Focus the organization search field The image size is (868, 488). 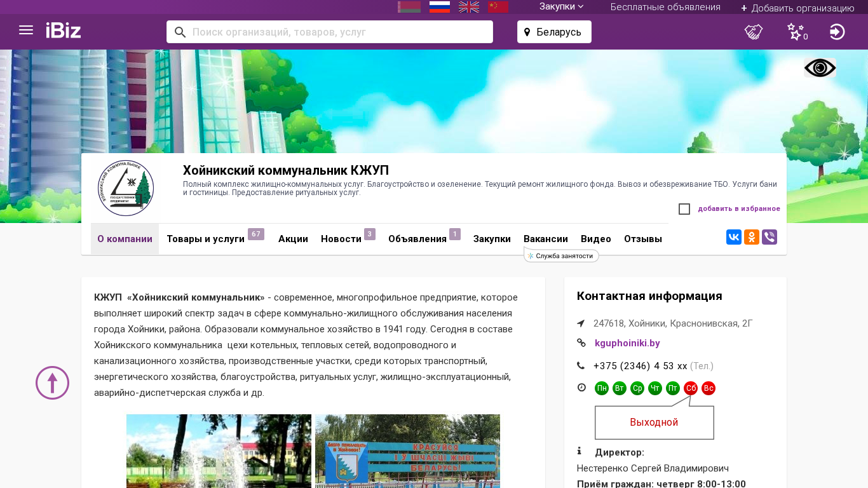(330, 32)
